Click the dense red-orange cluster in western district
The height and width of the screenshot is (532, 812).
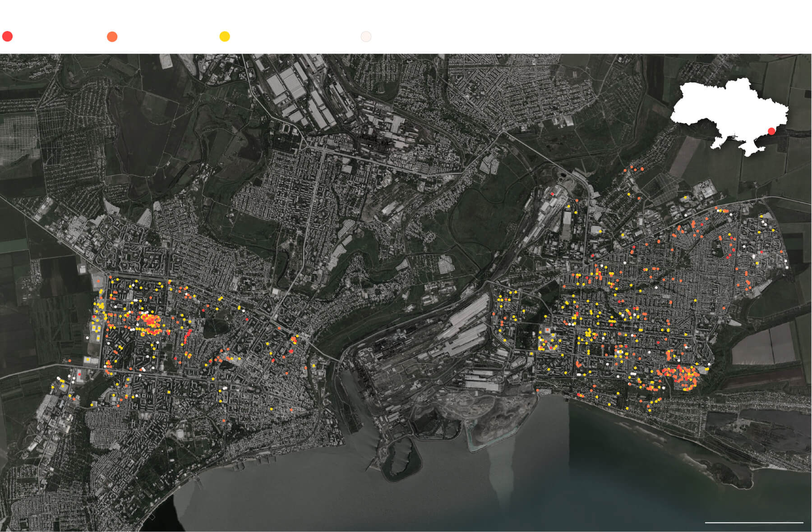click(150, 322)
